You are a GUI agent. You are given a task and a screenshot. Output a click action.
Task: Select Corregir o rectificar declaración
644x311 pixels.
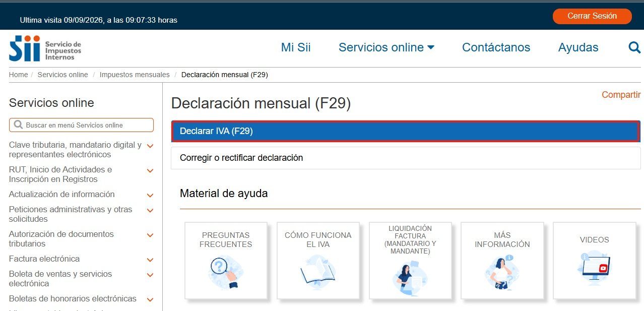pos(406,158)
